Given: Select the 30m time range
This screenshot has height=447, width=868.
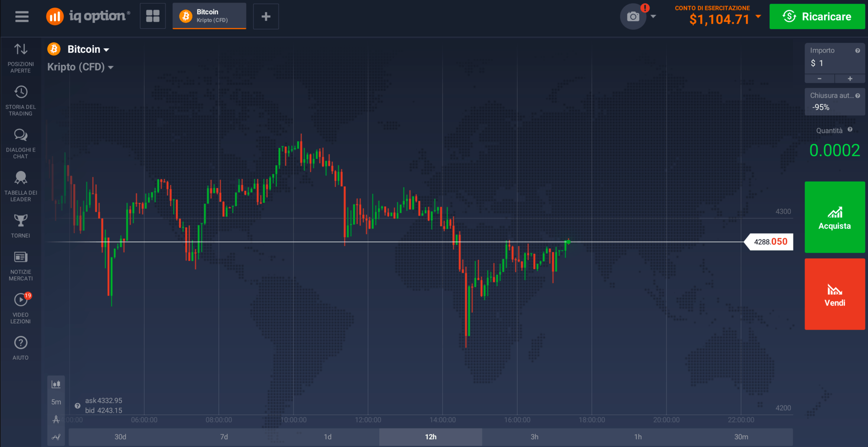Looking at the screenshot, I should pyautogui.click(x=741, y=437).
